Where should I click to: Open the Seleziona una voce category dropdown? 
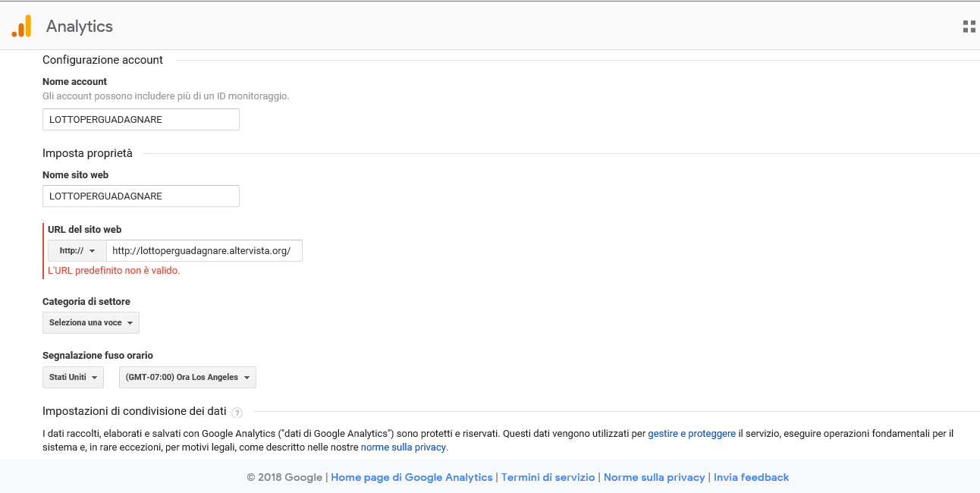point(91,322)
